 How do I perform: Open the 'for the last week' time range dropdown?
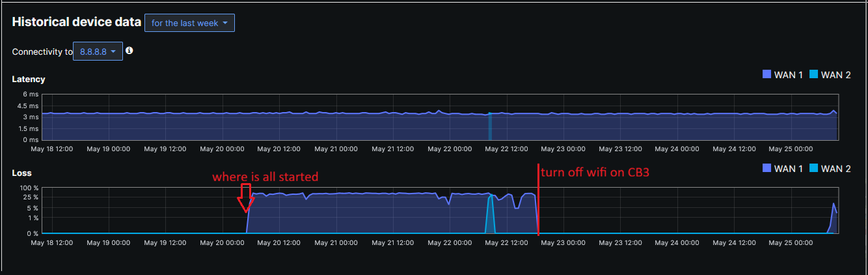coord(189,23)
